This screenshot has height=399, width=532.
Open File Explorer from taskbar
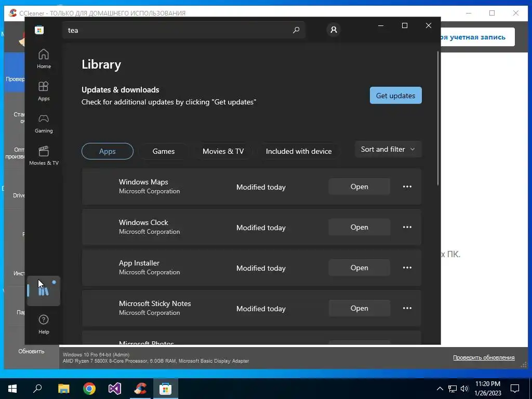click(63, 389)
